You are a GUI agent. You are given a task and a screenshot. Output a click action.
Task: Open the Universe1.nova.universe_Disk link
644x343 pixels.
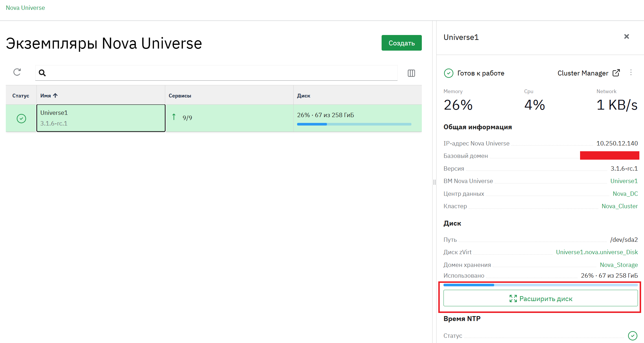(x=597, y=252)
